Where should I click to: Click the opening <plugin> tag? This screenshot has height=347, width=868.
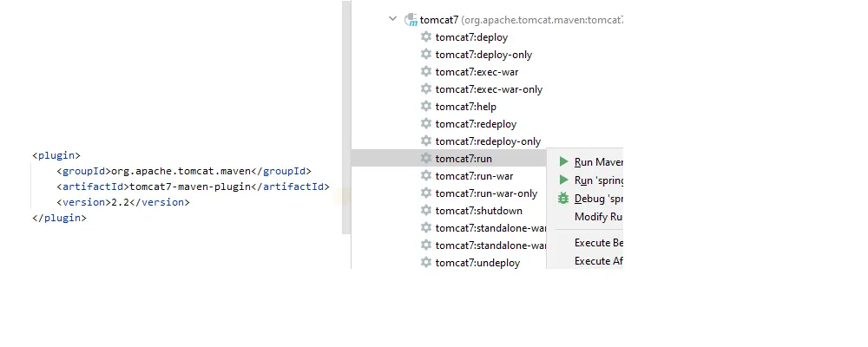tap(56, 155)
